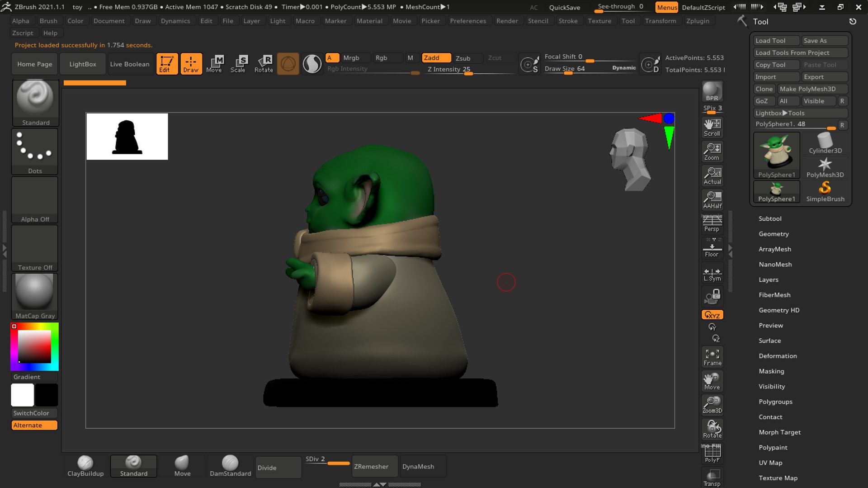
Task: Open the Dots stroke picker
Action: point(35,152)
